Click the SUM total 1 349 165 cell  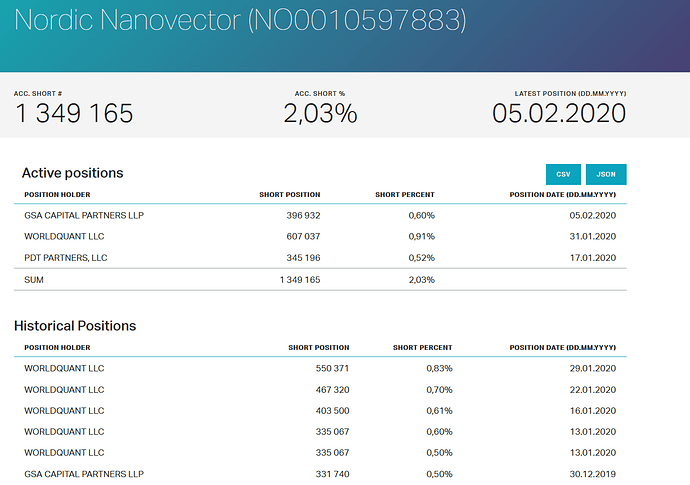pos(300,279)
